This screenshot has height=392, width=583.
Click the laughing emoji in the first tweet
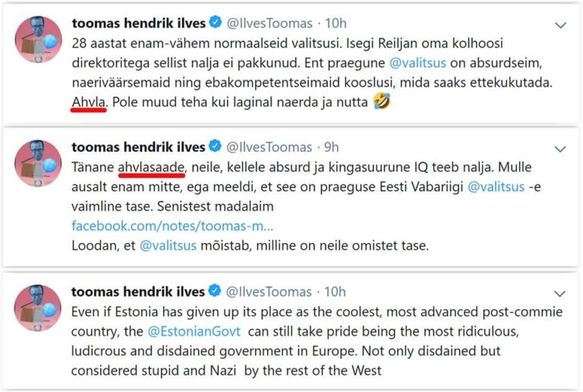pyautogui.click(x=383, y=101)
